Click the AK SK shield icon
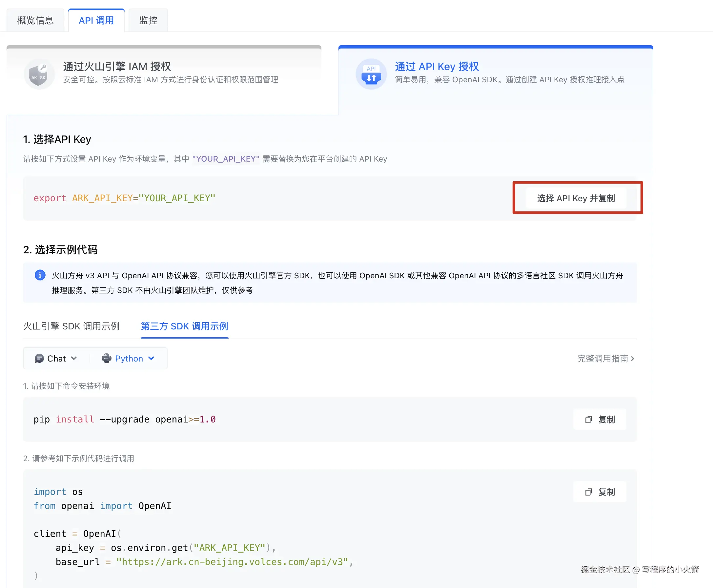 click(x=39, y=74)
